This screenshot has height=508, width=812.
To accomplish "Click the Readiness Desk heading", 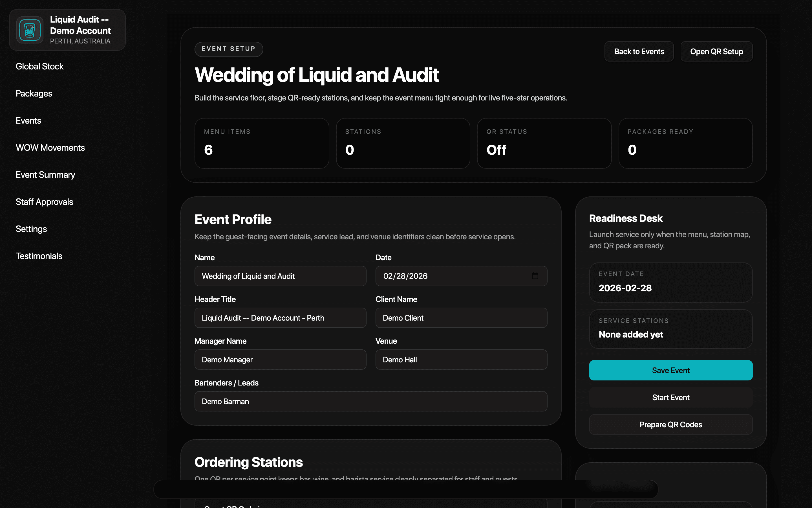I will (626, 218).
